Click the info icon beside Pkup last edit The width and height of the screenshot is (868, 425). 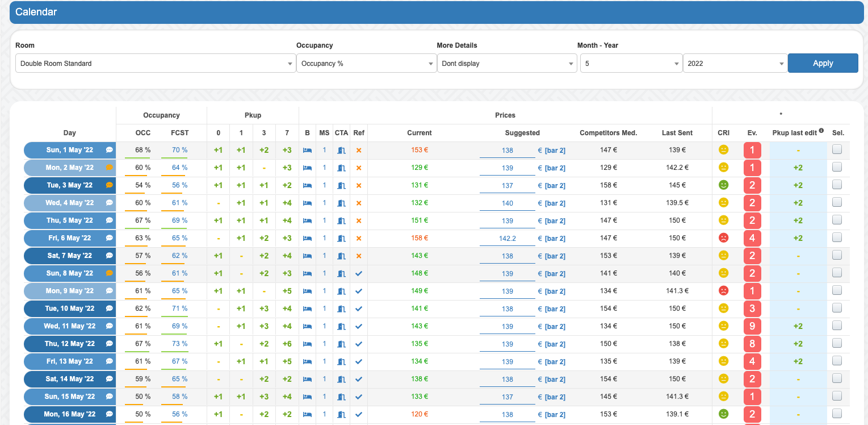821,131
